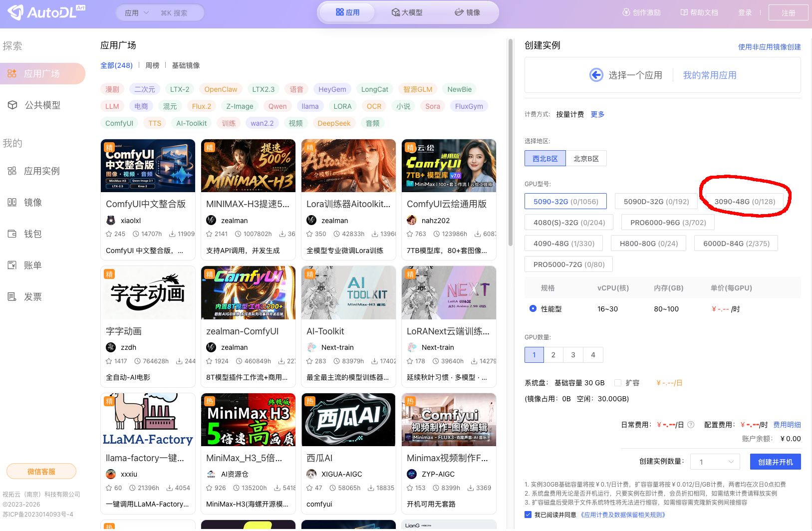
Task: Click the 搜索 search input field
Action: click(180, 13)
